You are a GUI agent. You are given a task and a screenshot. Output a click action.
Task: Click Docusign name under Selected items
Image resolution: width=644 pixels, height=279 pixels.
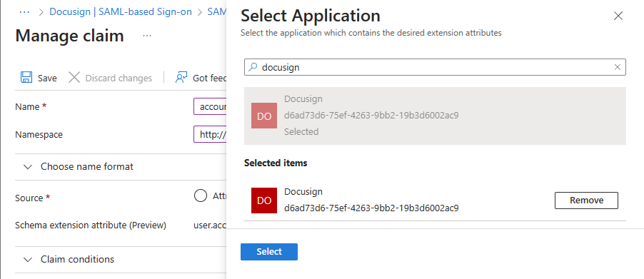coord(303,192)
